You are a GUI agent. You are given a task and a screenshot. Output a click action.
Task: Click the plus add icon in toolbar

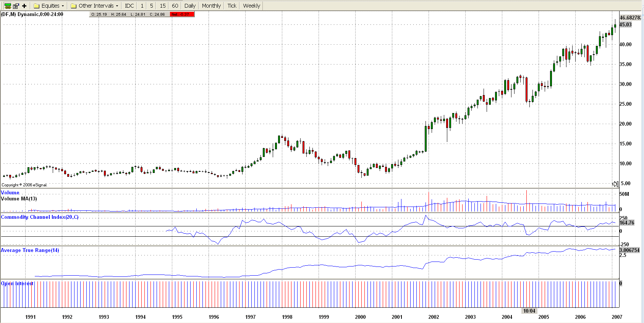(24, 6)
